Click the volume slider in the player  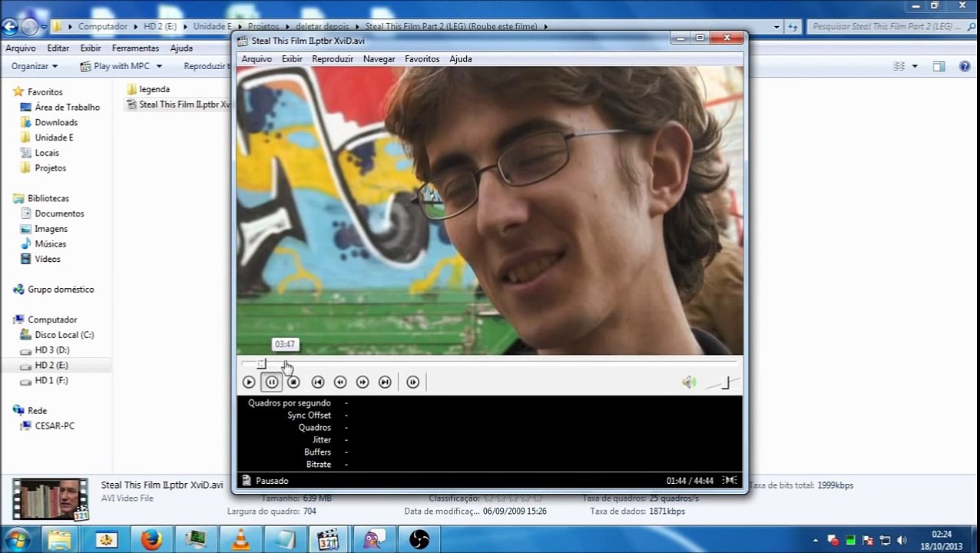(722, 382)
